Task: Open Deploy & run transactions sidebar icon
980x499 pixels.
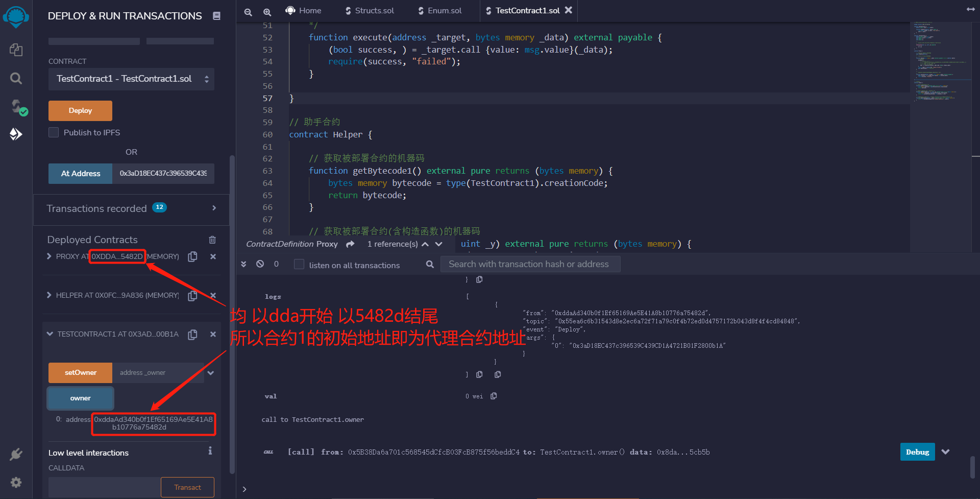Action: pyautogui.click(x=16, y=134)
